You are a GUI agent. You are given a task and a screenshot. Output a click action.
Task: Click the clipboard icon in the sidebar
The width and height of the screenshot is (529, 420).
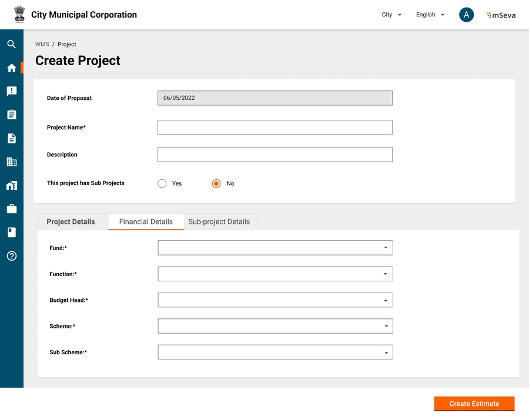[x=11, y=115]
